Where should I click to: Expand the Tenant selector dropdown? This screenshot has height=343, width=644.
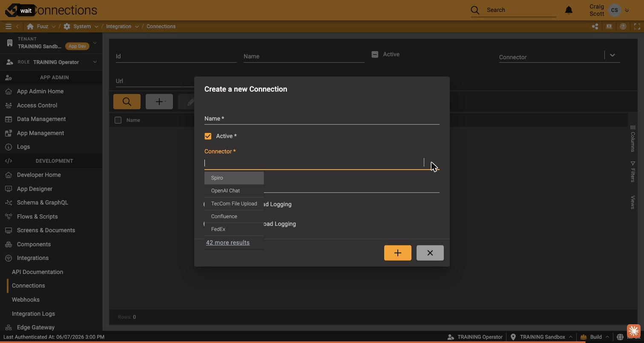tap(95, 43)
